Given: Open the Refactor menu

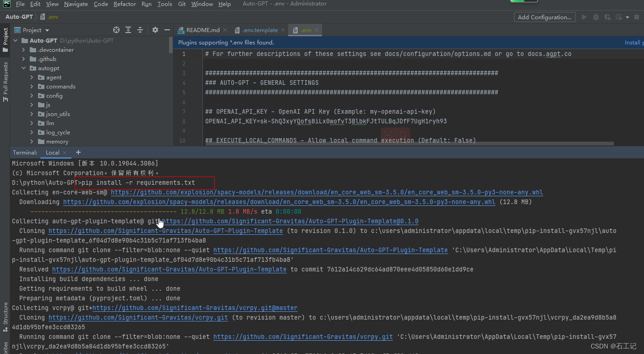Looking at the screenshot, I should pyautogui.click(x=125, y=4).
